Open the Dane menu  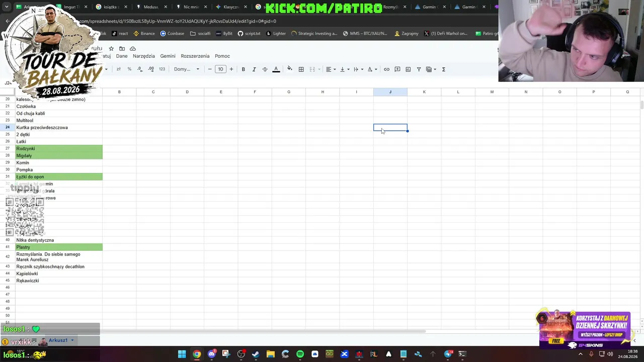point(122,56)
